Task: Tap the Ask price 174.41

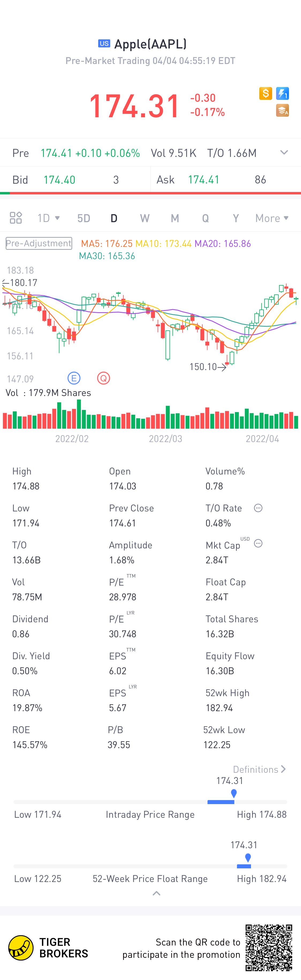Action: tap(204, 180)
